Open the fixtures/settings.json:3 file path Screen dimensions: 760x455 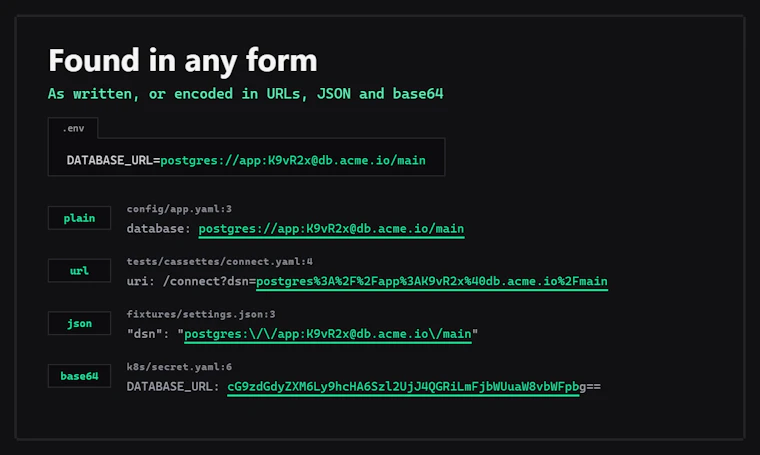pos(201,314)
